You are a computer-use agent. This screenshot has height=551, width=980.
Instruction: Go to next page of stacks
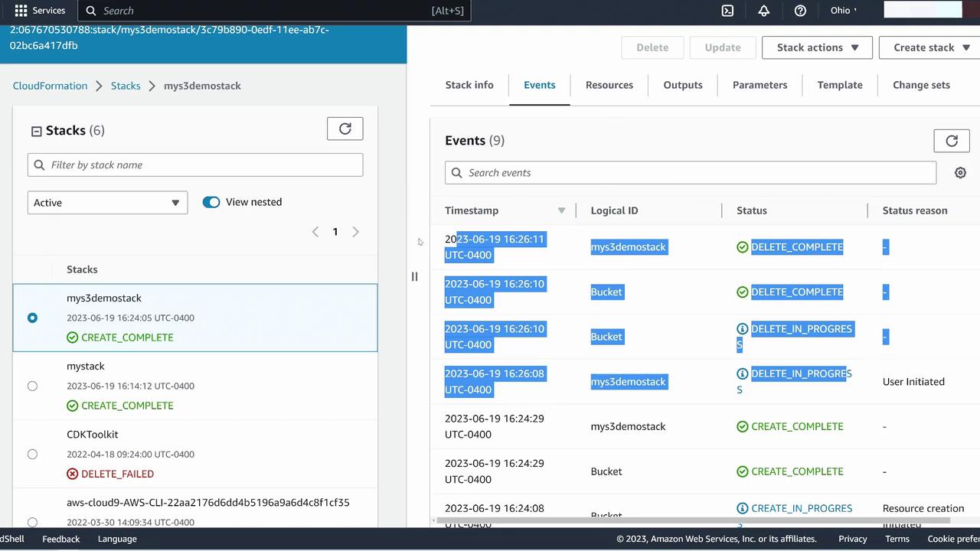[x=355, y=232]
